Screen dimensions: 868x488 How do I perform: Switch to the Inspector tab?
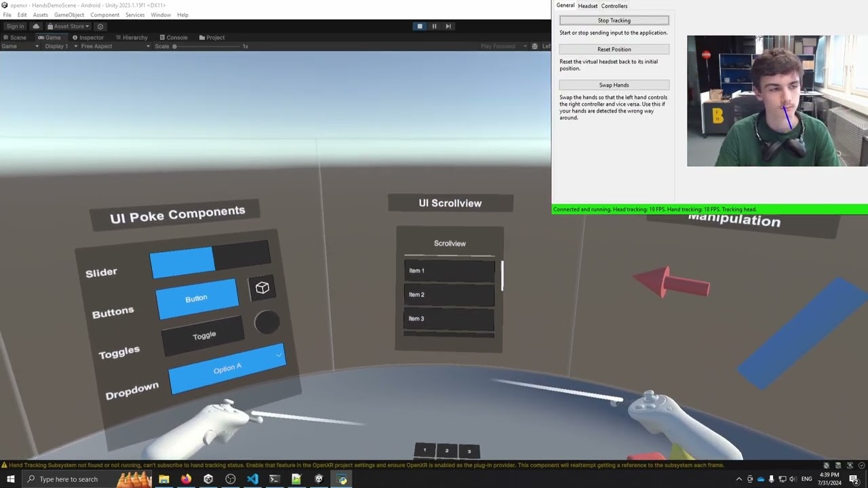[88, 37]
